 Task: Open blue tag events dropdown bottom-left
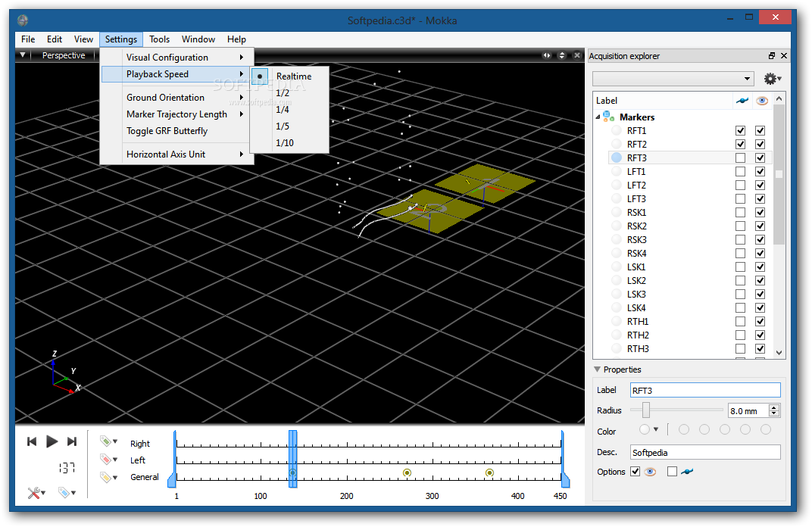(x=67, y=493)
